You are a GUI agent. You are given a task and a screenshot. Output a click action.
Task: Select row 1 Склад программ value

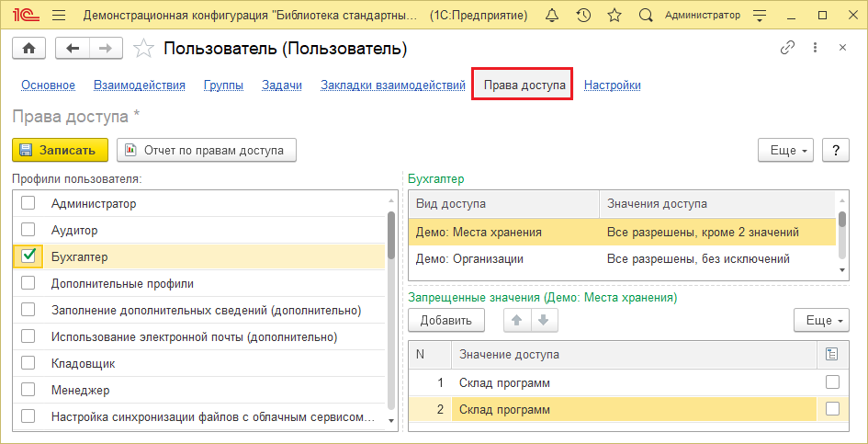(x=635, y=382)
